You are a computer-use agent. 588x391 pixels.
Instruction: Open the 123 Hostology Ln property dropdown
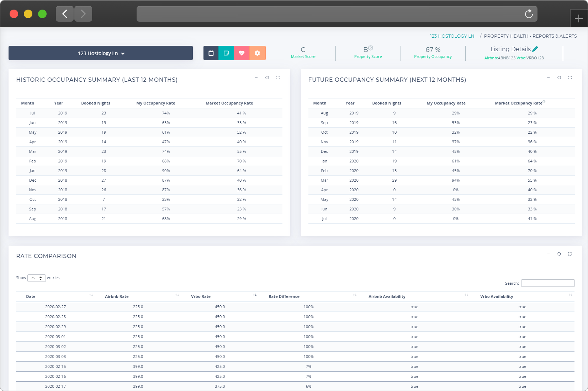pyautogui.click(x=101, y=53)
